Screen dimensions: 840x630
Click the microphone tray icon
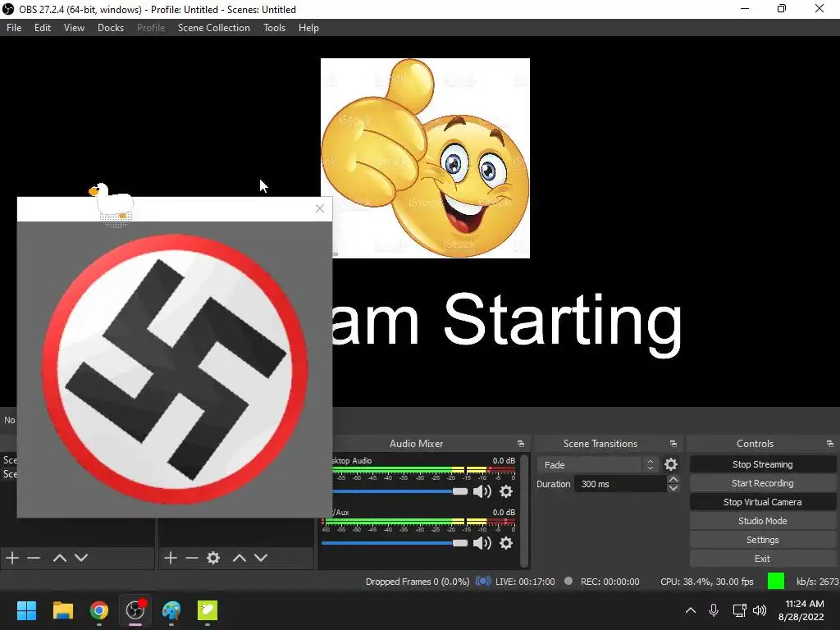pyautogui.click(x=714, y=610)
